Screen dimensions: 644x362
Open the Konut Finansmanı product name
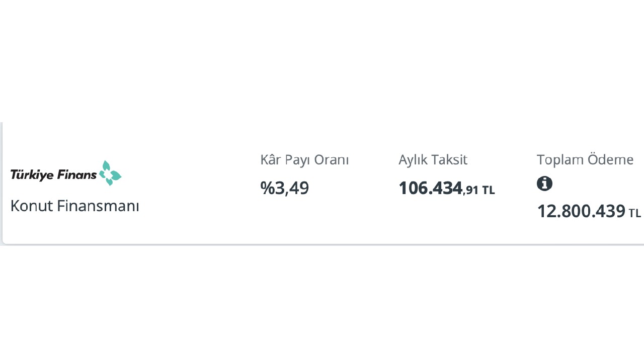pos(74,206)
